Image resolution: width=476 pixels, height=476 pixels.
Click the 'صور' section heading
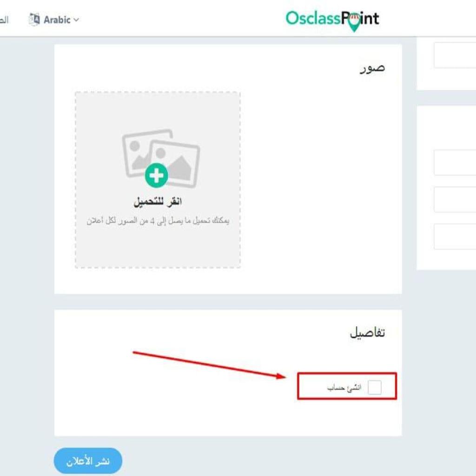click(372, 67)
